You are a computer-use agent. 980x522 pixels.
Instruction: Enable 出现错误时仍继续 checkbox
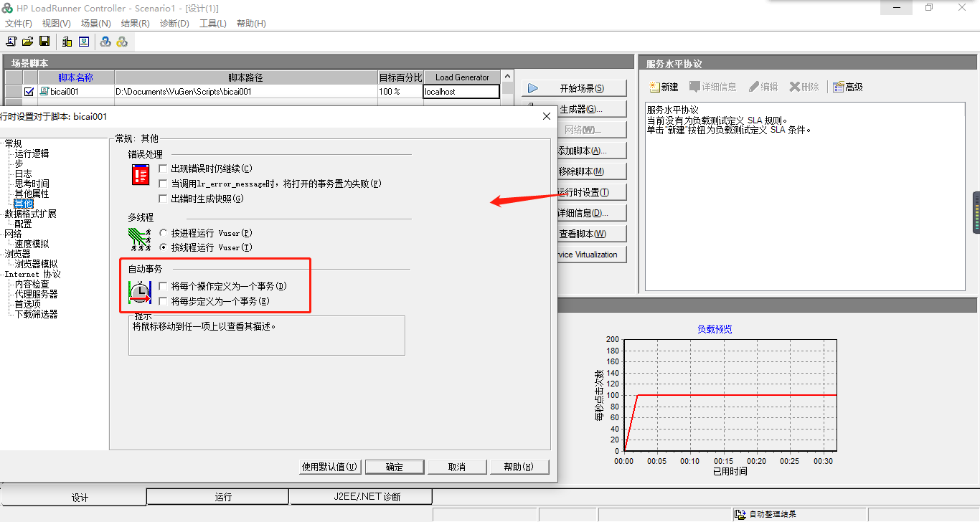pos(163,168)
